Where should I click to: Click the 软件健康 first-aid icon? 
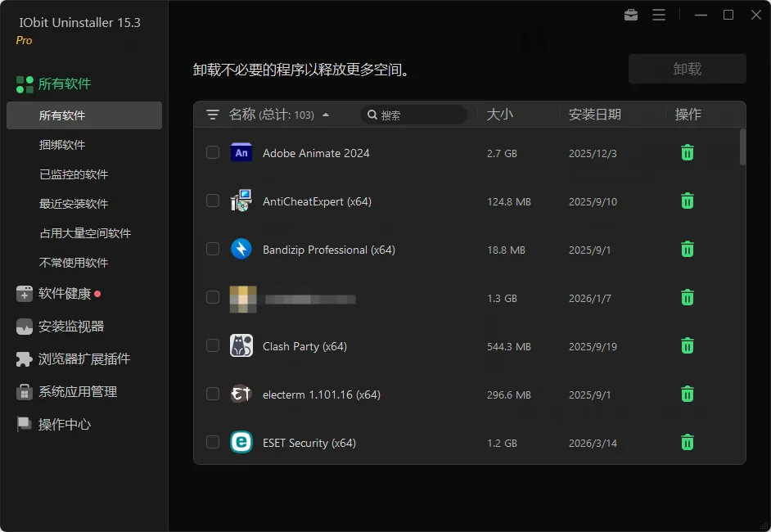tap(24, 294)
